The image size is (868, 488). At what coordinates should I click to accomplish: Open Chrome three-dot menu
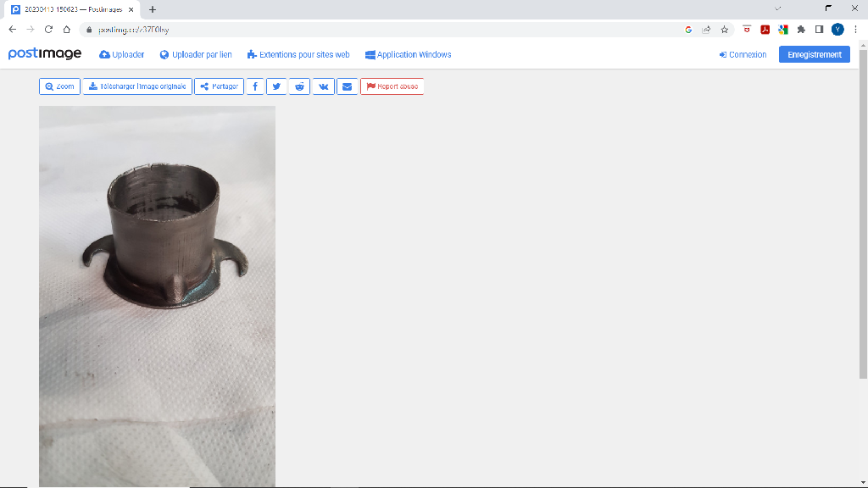pyautogui.click(x=855, y=29)
